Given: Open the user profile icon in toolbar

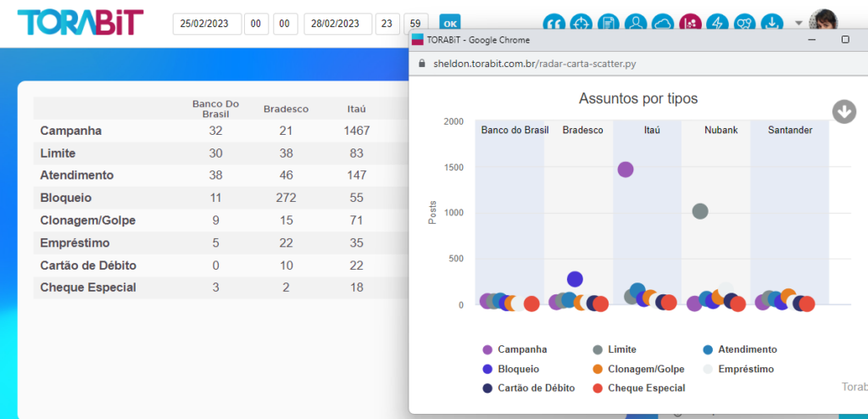Looking at the screenshot, I should pyautogui.click(x=636, y=23).
